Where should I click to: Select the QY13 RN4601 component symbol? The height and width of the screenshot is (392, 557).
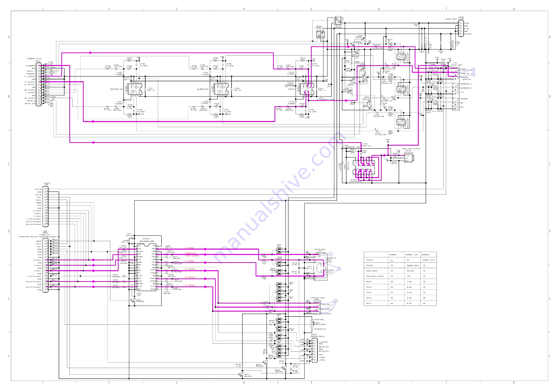click(339, 20)
